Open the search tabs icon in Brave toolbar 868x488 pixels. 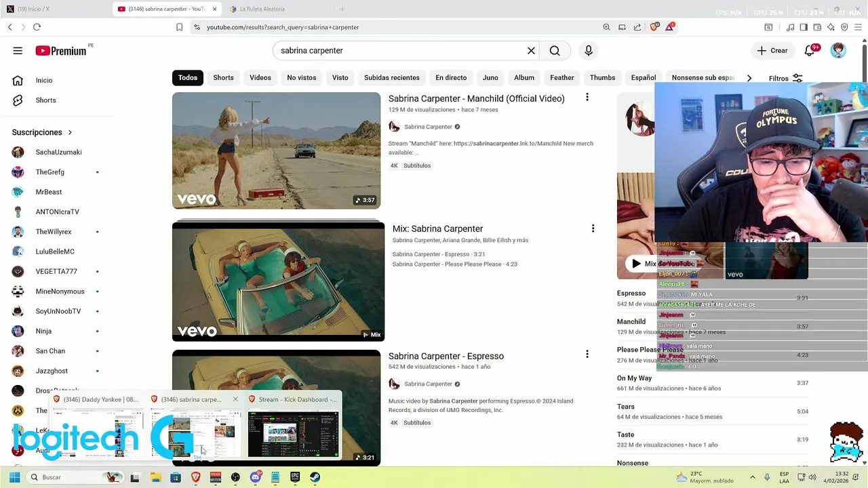pos(768,27)
